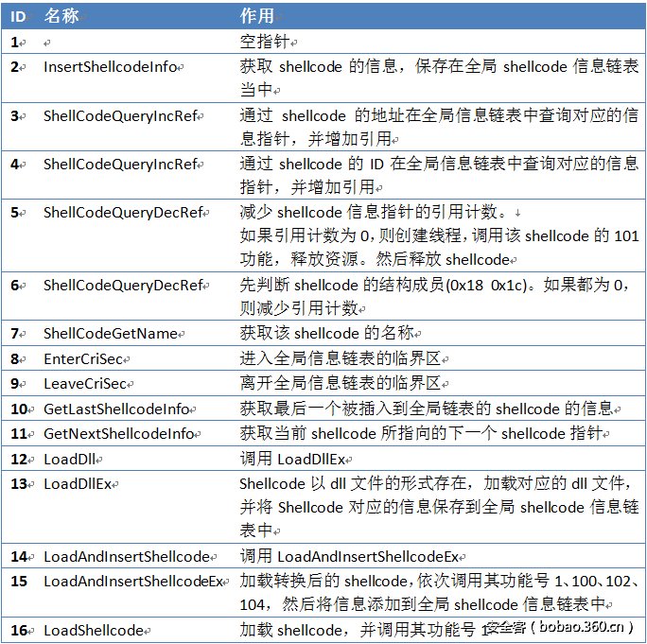Click the '名称' column header

pos(61,16)
